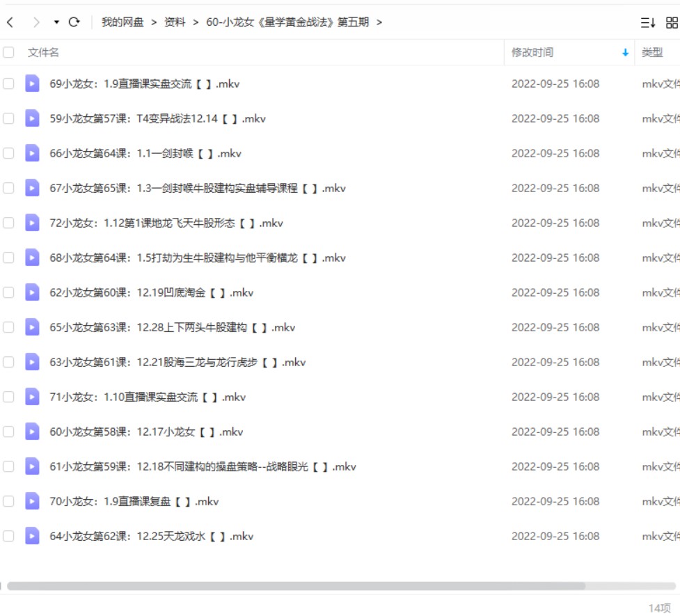The height and width of the screenshot is (616, 680).
Task: Click video icon of 60小龙女第58课
Action: pyautogui.click(x=32, y=432)
